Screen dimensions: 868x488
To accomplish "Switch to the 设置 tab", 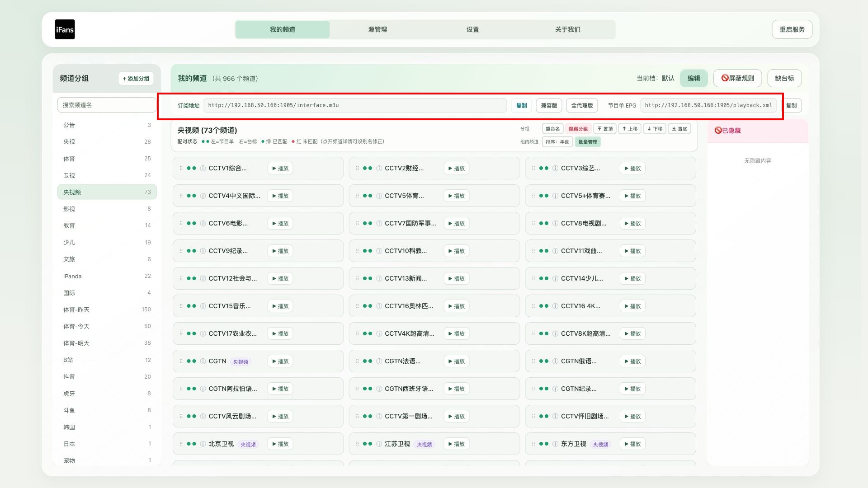I will 472,29.
